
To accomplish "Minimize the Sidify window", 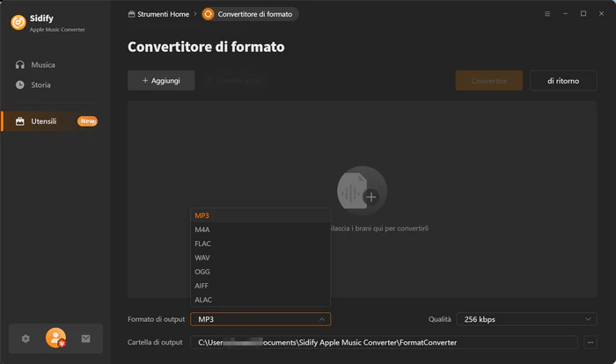I will click(x=565, y=14).
